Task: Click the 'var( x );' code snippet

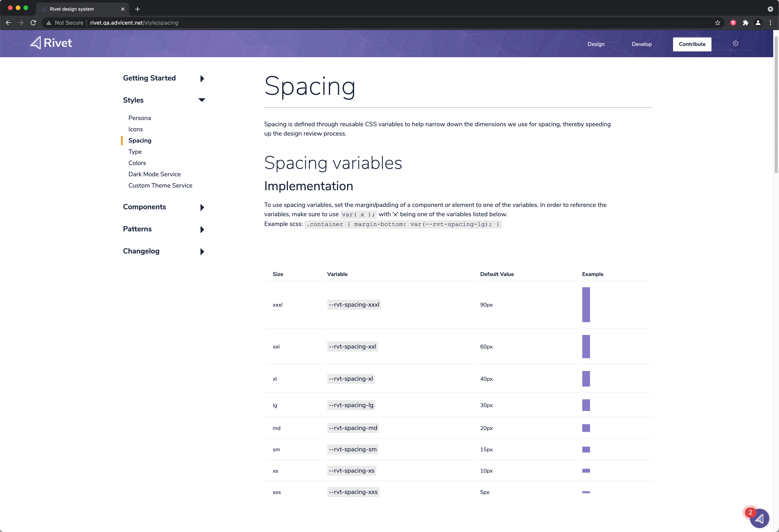Action: pyautogui.click(x=358, y=214)
